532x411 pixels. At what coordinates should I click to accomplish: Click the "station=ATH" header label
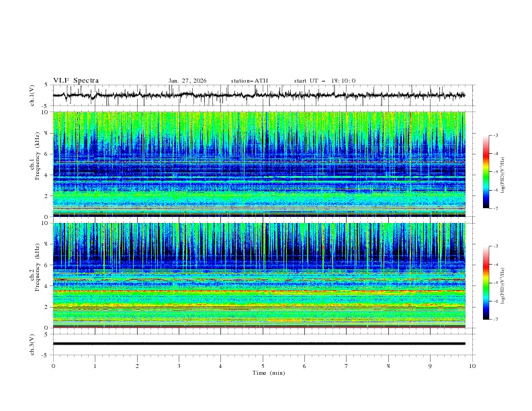pyautogui.click(x=249, y=81)
